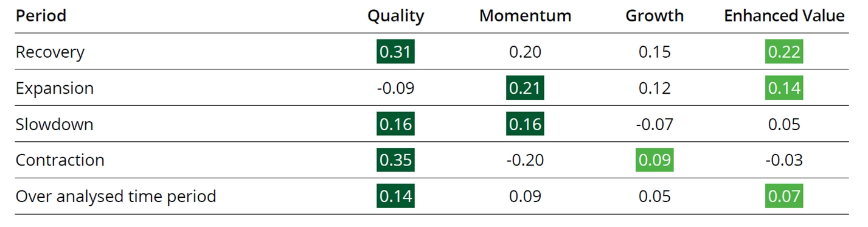The width and height of the screenshot is (868, 227).
Task: Select the Over analysed time period label
Action: (116, 197)
